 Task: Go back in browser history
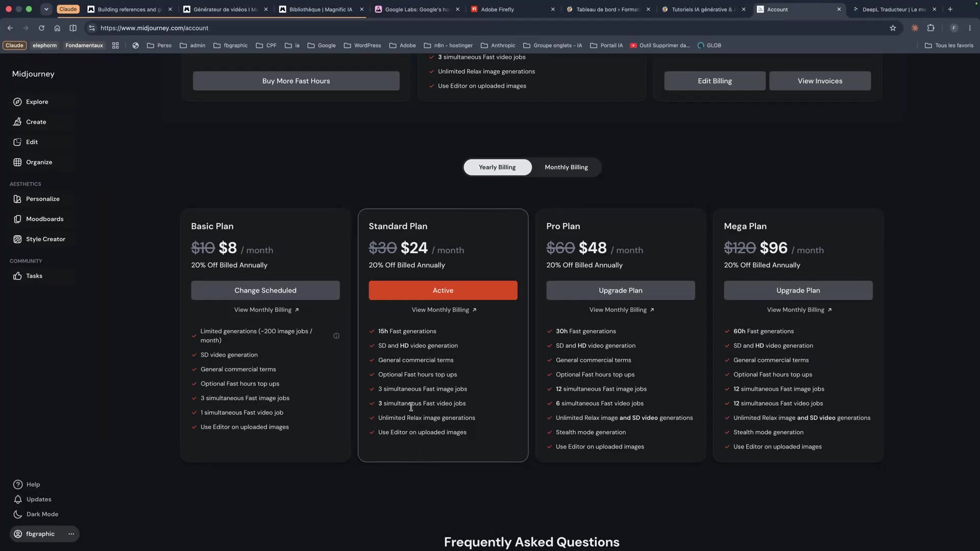click(10, 28)
